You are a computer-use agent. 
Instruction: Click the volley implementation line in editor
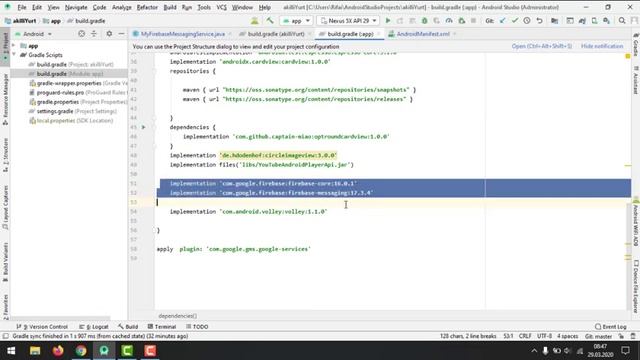pos(248,212)
